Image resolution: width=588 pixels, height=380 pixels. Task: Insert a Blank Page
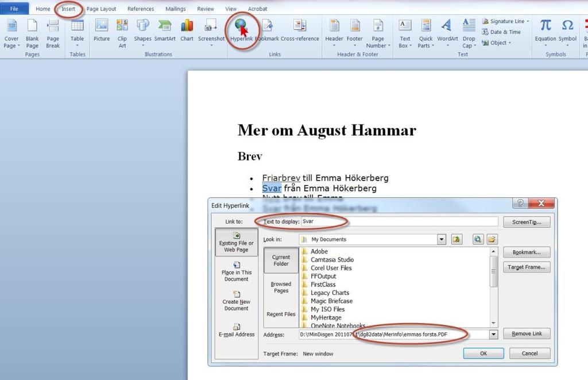(x=32, y=34)
